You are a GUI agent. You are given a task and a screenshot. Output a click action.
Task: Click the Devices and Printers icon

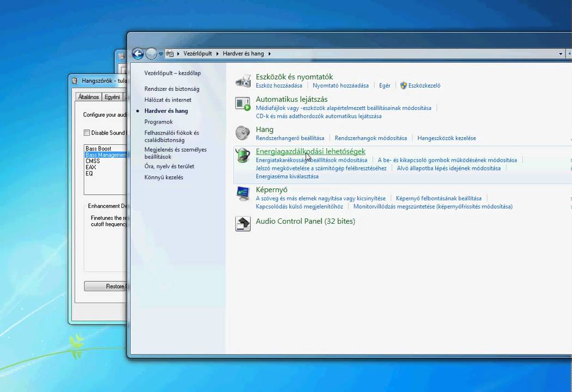coord(243,81)
